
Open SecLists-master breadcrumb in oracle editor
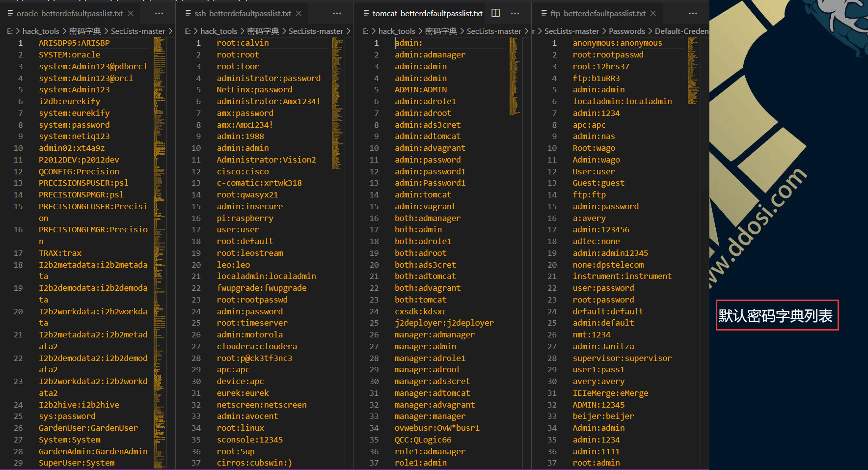[138, 31]
